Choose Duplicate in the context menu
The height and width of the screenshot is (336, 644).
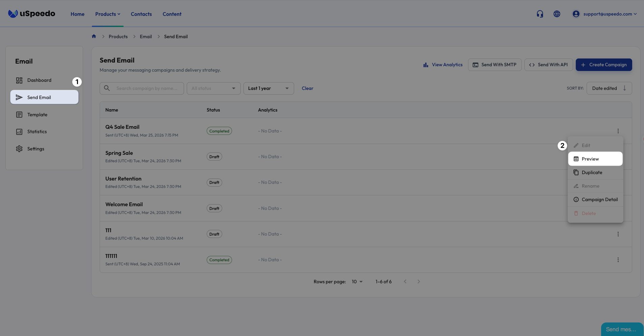592,173
